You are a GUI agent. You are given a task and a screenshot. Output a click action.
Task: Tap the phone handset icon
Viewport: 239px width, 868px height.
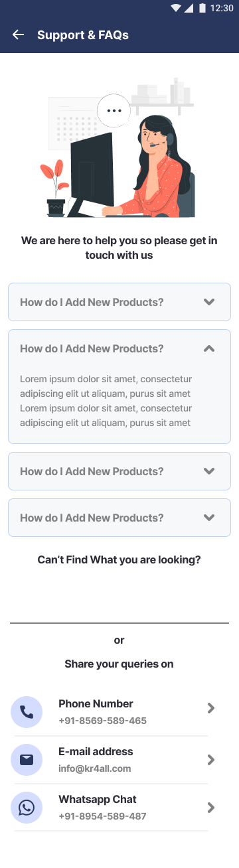27,712
